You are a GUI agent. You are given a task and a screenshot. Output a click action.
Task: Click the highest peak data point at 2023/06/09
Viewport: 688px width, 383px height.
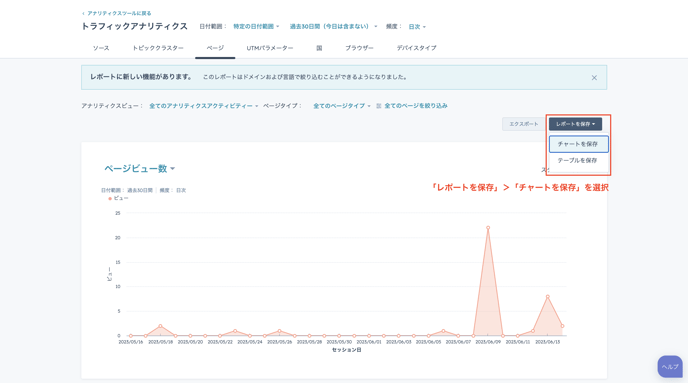tap(488, 228)
